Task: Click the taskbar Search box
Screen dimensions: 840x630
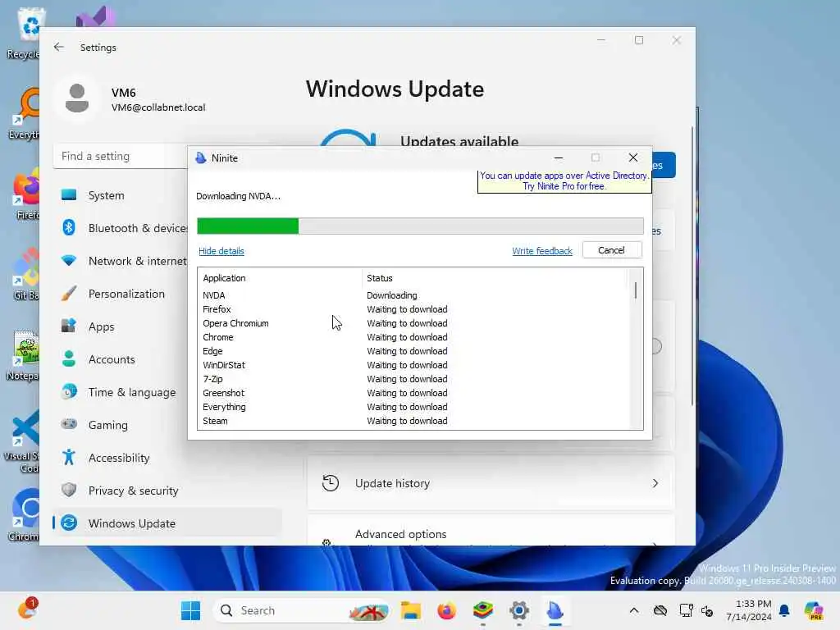Action: click(x=302, y=610)
